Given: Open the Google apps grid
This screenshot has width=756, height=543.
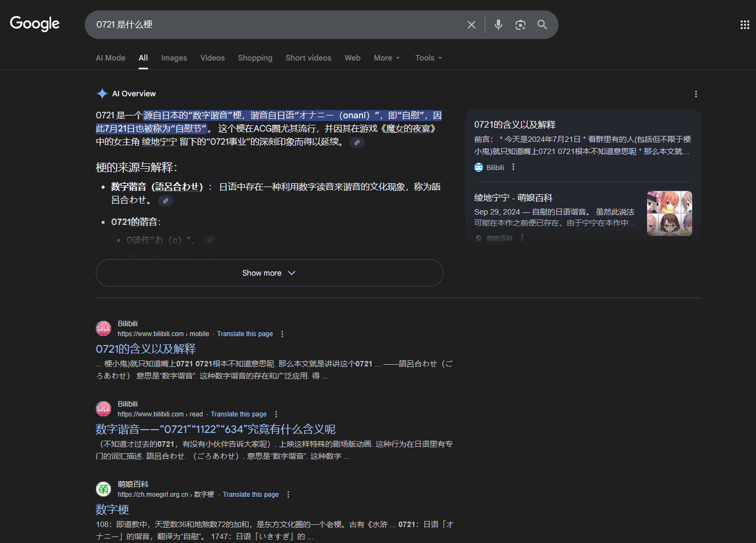Looking at the screenshot, I should tap(744, 25).
